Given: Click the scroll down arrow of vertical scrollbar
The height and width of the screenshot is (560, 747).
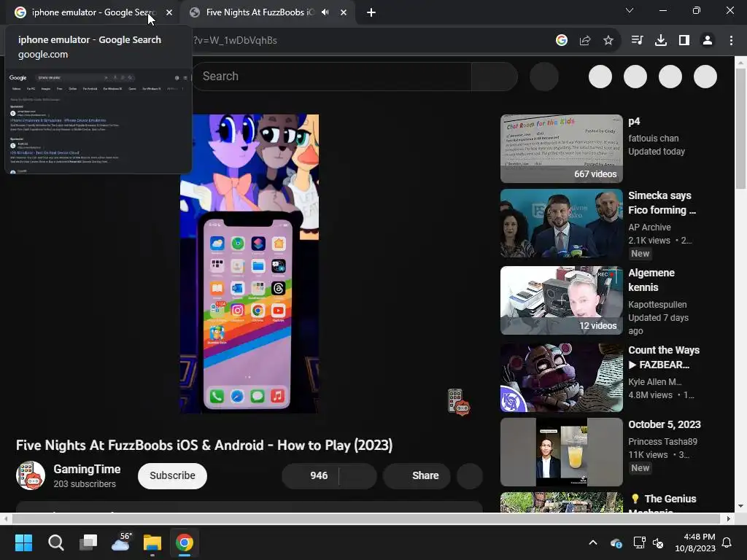Looking at the screenshot, I should click(x=741, y=506).
